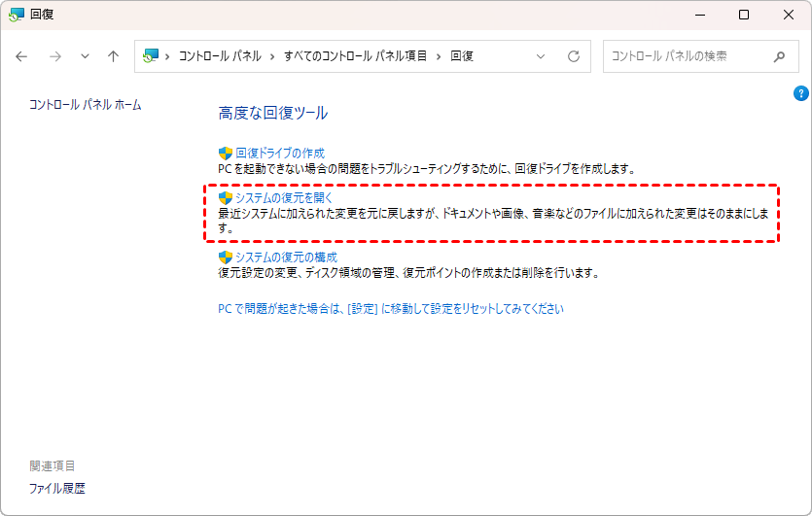Open コントロール パネル ホーム link

(85, 105)
